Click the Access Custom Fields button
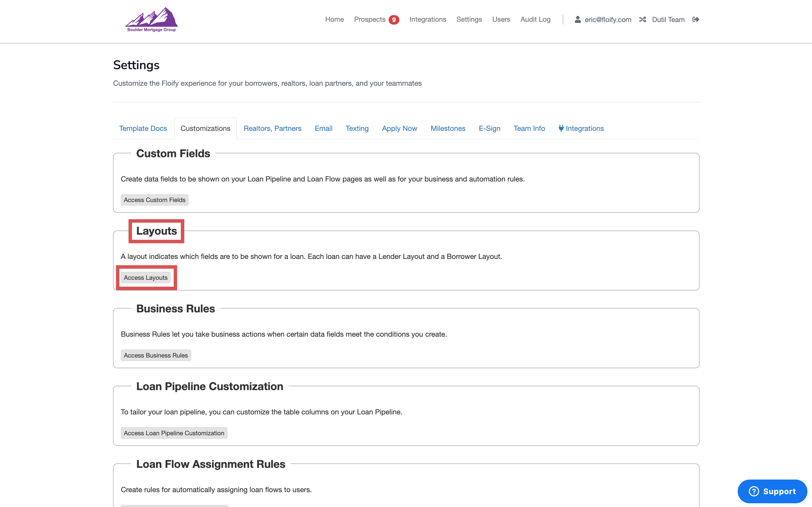The width and height of the screenshot is (812, 507). point(155,200)
